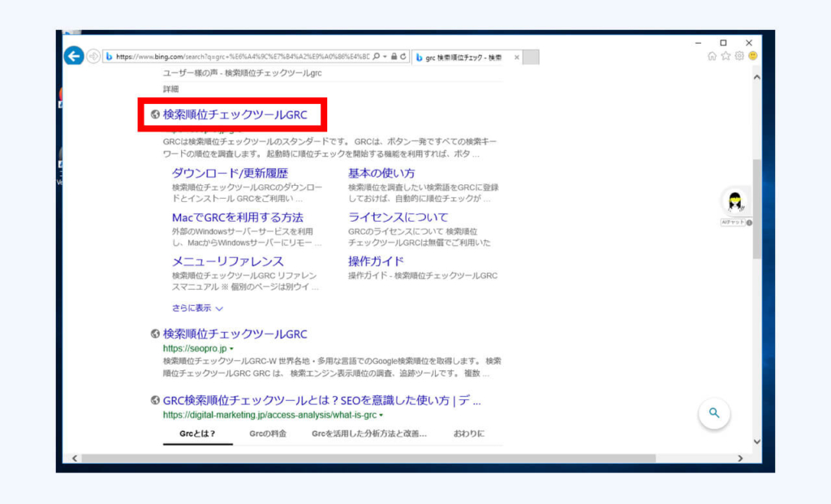Screen dimensions: 831x504
Task: Click the globe icon beside seopro.jp result title
Action: tap(155, 334)
